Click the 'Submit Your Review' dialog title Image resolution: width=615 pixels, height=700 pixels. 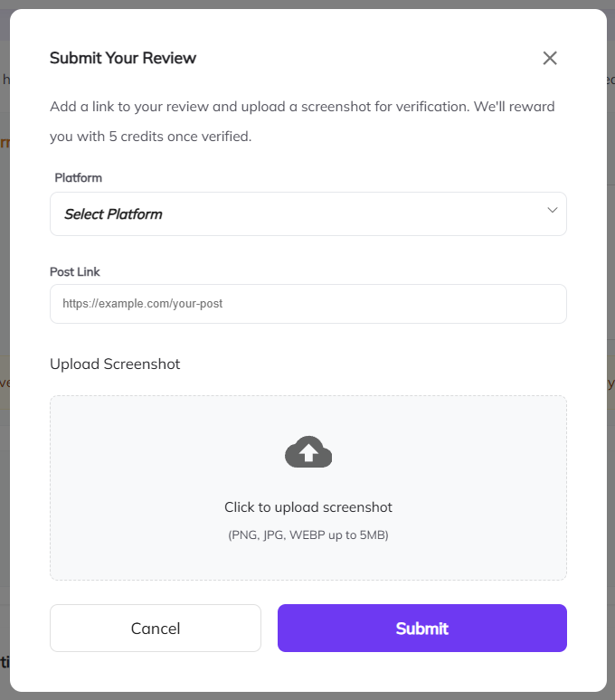123,58
